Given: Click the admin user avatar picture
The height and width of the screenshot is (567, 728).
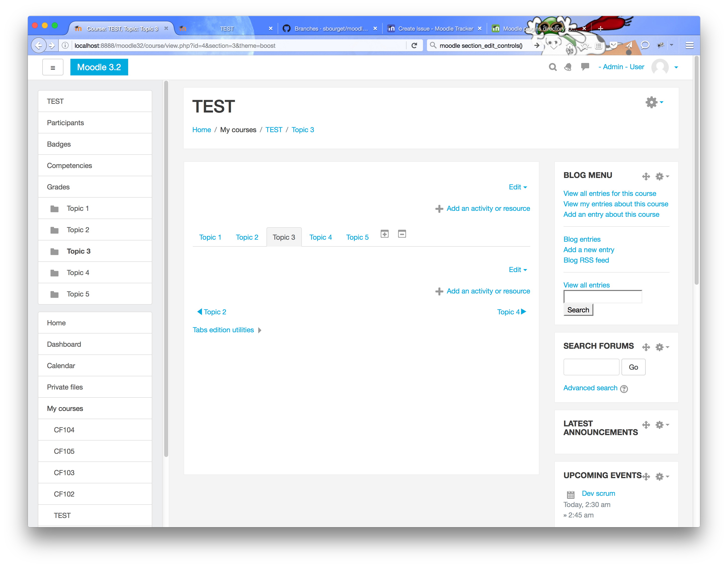Looking at the screenshot, I should [x=660, y=67].
